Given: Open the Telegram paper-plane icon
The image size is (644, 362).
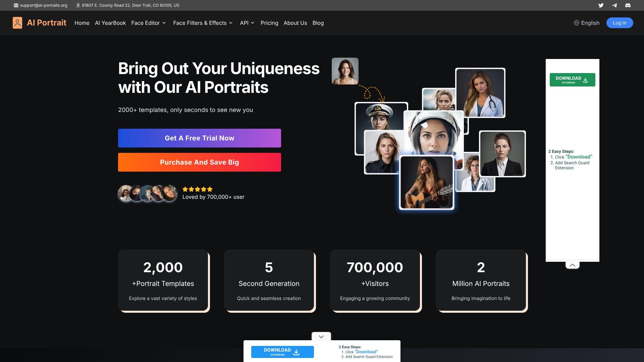Looking at the screenshot, I should pos(614,5).
